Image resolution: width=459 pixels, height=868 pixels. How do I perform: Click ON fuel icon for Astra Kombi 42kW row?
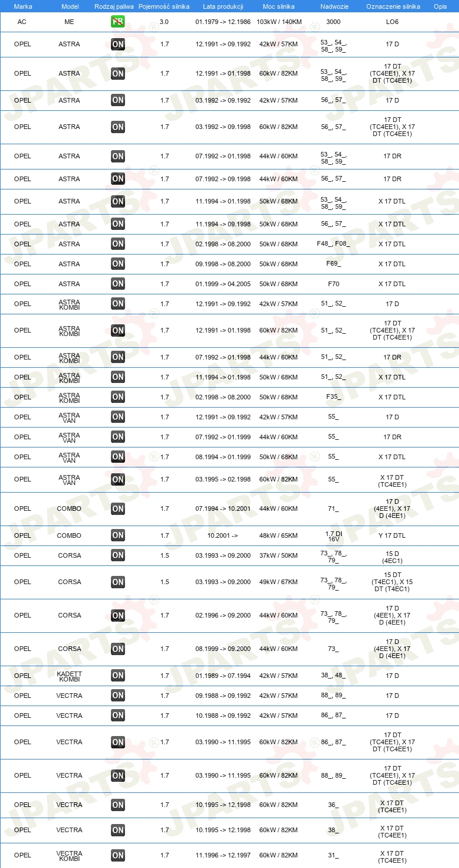[118, 304]
